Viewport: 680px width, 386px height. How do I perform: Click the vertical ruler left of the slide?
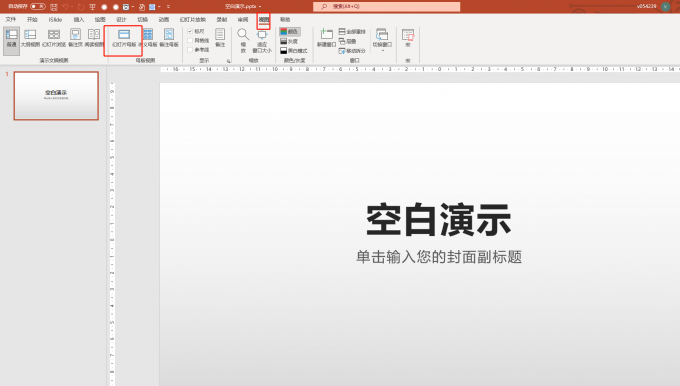coord(112,234)
